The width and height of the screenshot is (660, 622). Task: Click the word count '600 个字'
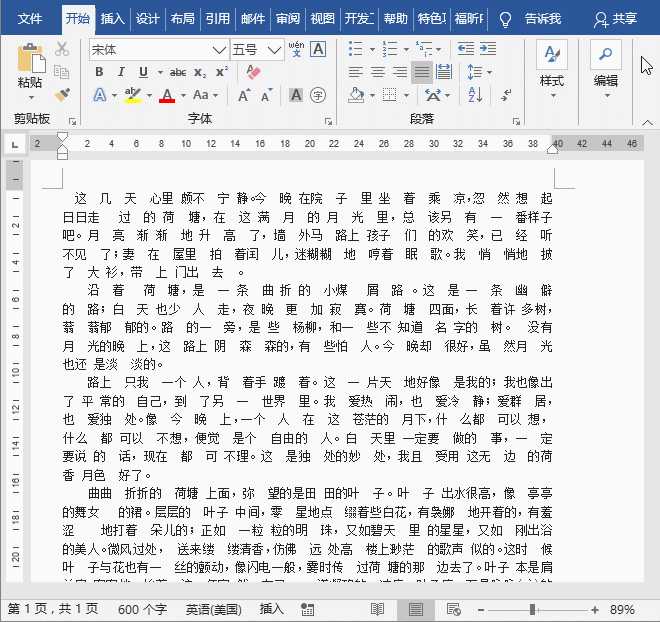click(x=142, y=609)
